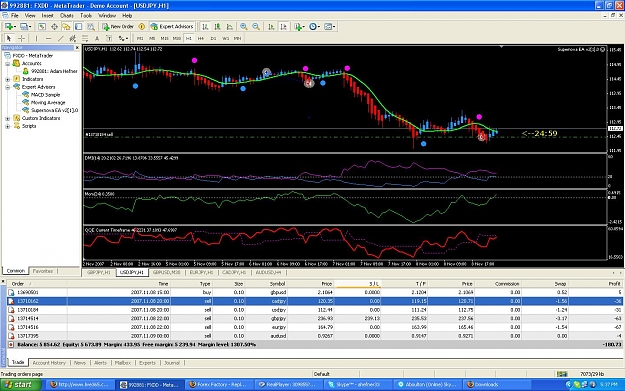The image size is (625, 391).
Task: Expand the Indicators tree node
Action: (x=7, y=79)
